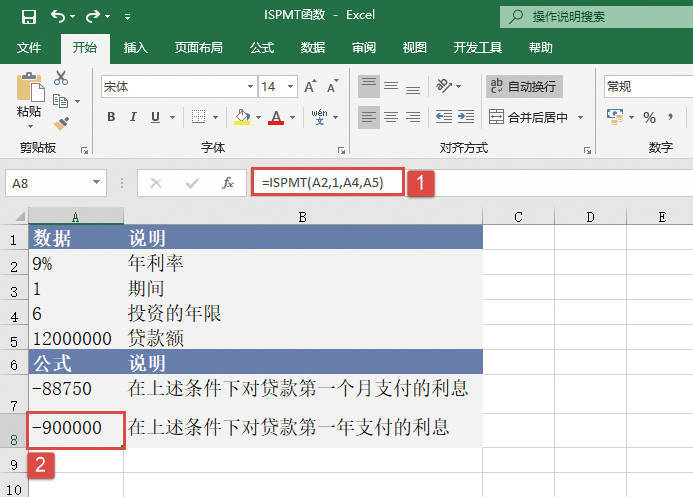Click the Enter checkmark in formula bar
The height and width of the screenshot is (497, 693).
pyautogui.click(x=192, y=182)
